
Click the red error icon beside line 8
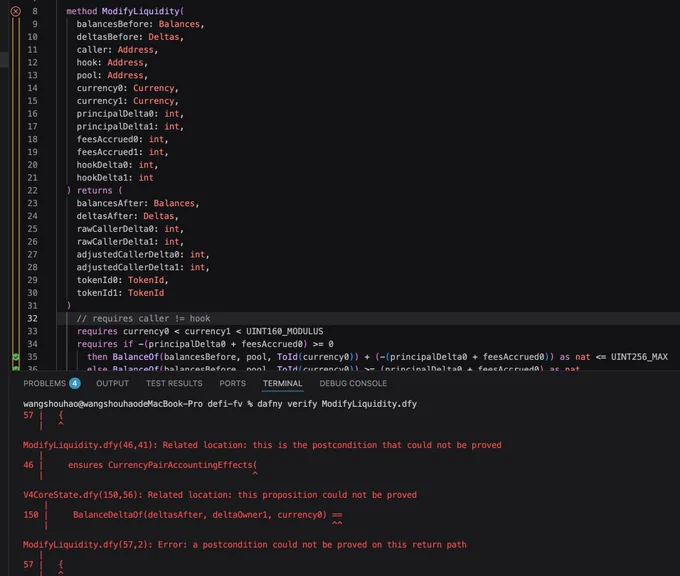click(x=15, y=11)
